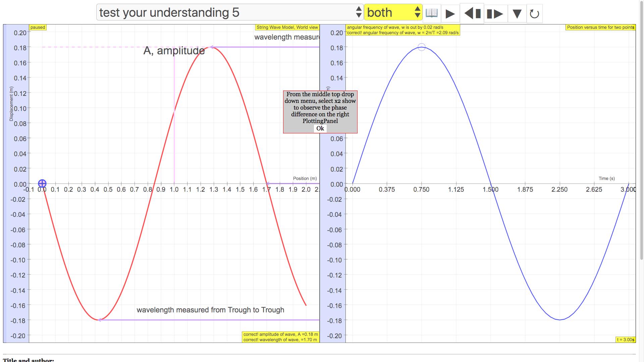Viewport: 644px width, 362px height.
Task: Click the 'wavelength measured from Trough to Trough' label
Action: 210,310
